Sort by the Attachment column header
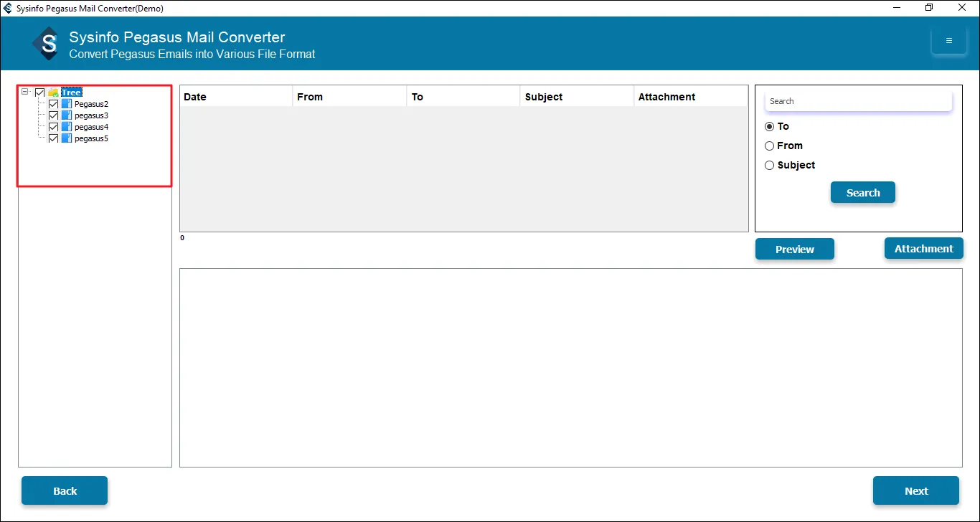Screen dimensions: 980x522 point(691,97)
